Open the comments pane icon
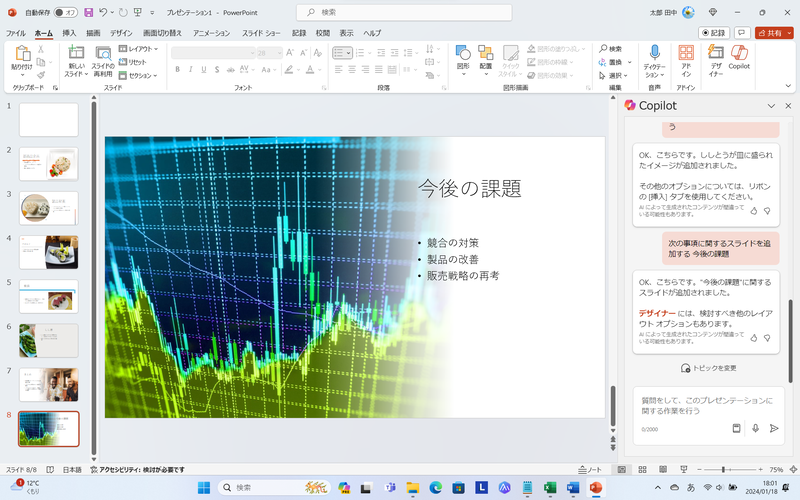The width and height of the screenshot is (800, 500). tap(742, 33)
